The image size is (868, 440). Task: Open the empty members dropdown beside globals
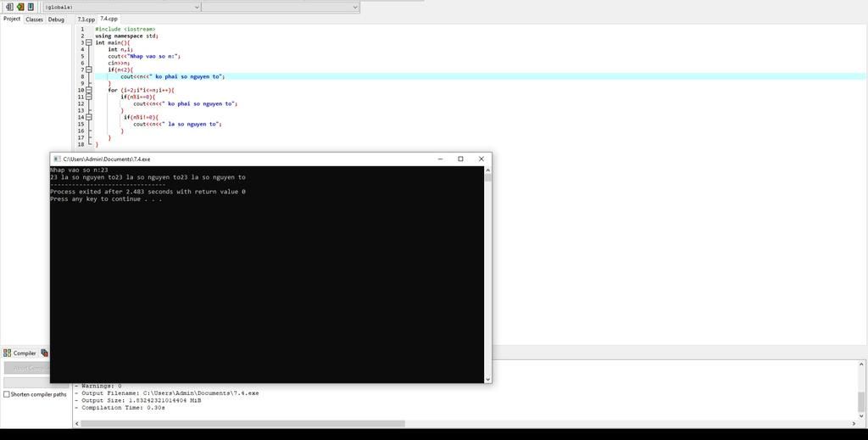(280, 7)
